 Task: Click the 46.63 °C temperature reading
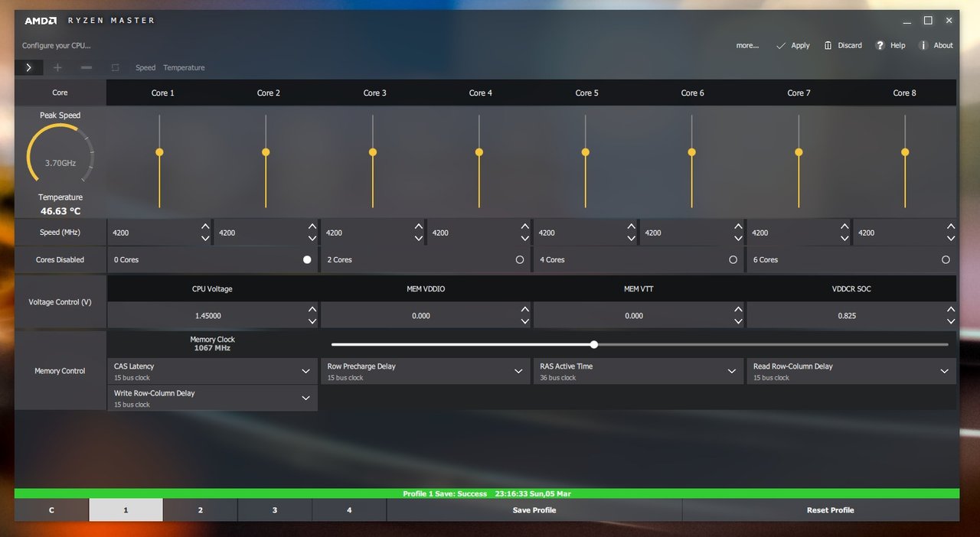[x=60, y=211]
